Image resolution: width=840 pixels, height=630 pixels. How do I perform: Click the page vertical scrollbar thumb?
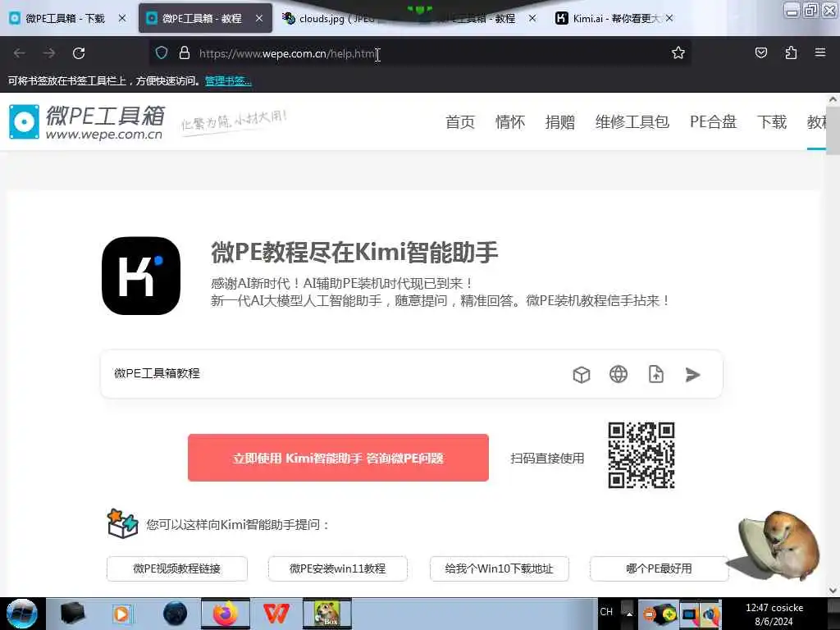[833, 129]
